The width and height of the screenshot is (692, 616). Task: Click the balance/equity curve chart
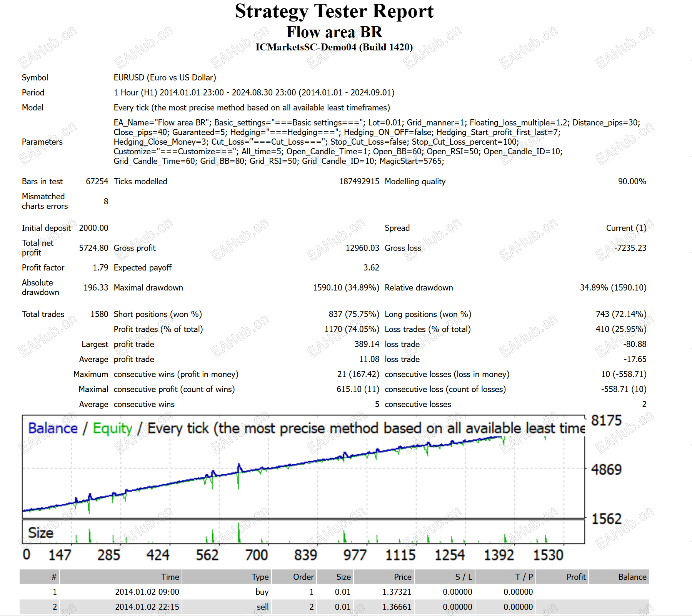(303, 467)
